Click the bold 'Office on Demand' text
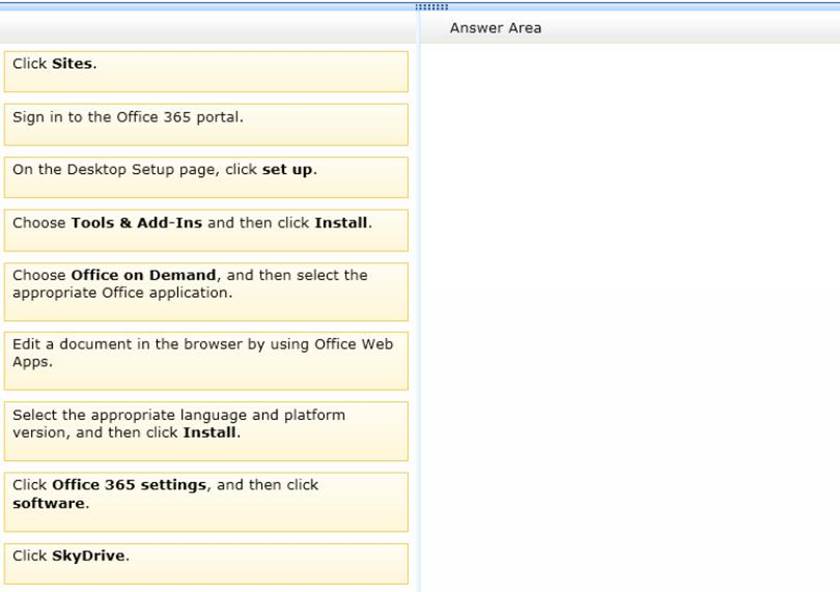The height and width of the screenshot is (592, 840). click(x=143, y=275)
